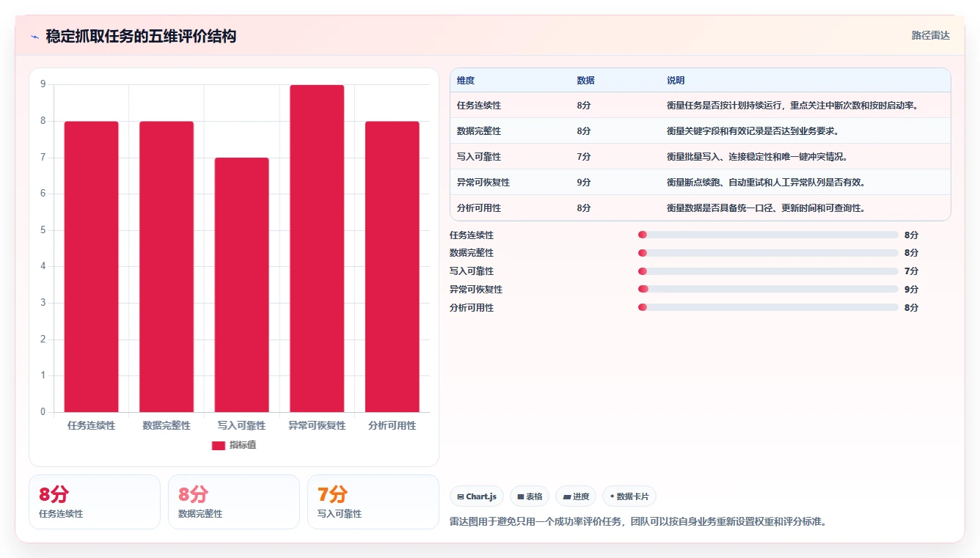
Task: Click the 数据完整性 progress bar
Action: pyautogui.click(x=768, y=253)
